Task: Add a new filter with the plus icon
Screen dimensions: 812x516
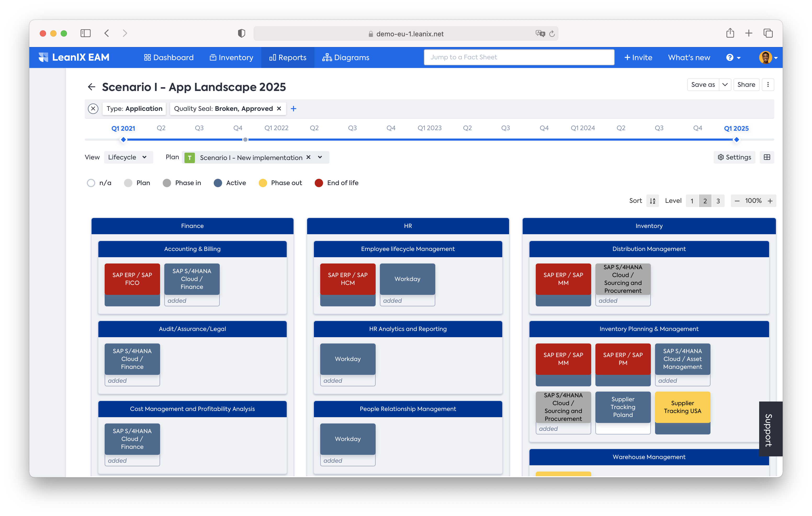Action: pyautogui.click(x=293, y=108)
